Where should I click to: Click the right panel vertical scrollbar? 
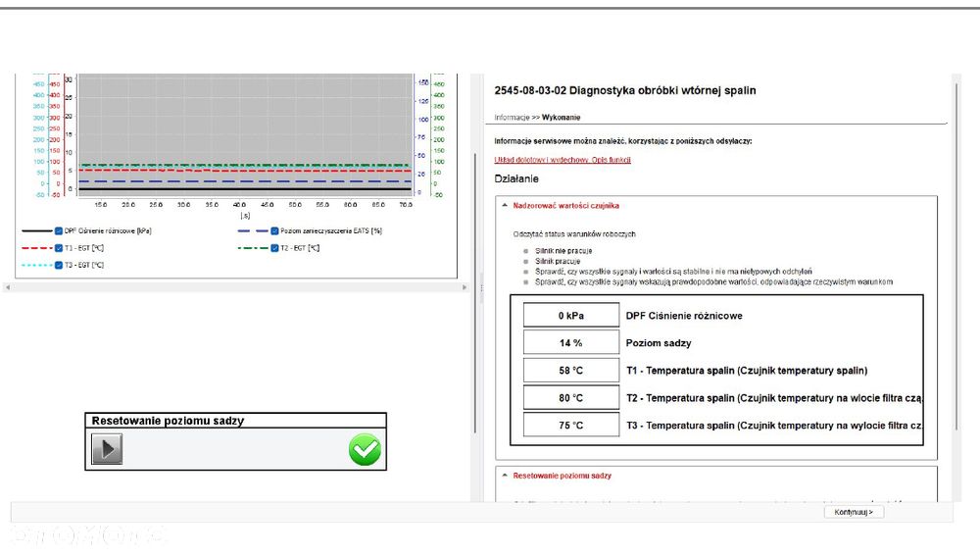(956, 257)
